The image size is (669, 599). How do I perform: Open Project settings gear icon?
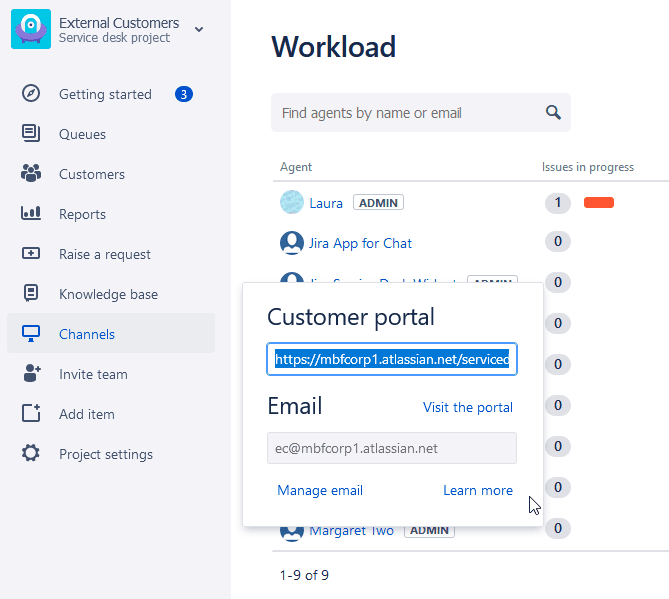pos(31,454)
